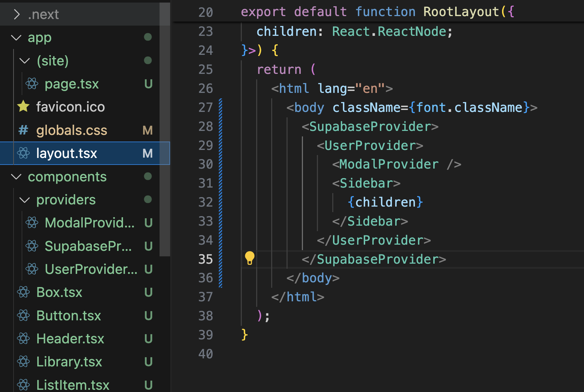
Task: Open the SupabaseProvider file in explorer
Action: [x=88, y=246]
